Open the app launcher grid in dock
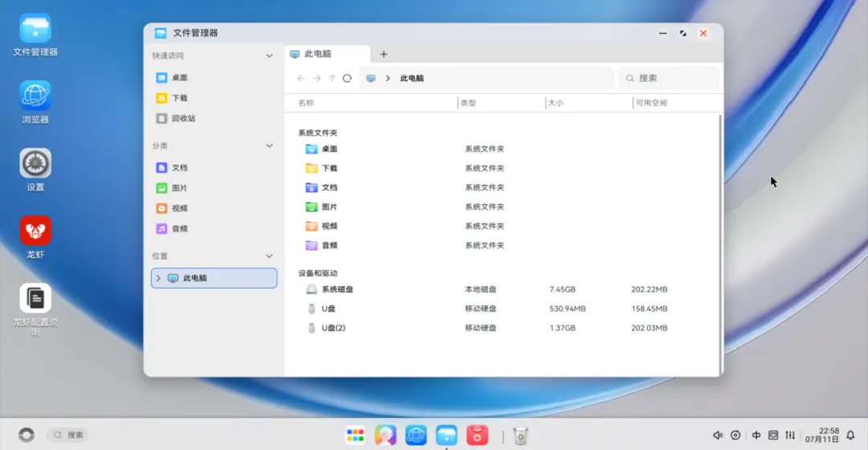Screen dimensions: 868x450 (355, 436)
